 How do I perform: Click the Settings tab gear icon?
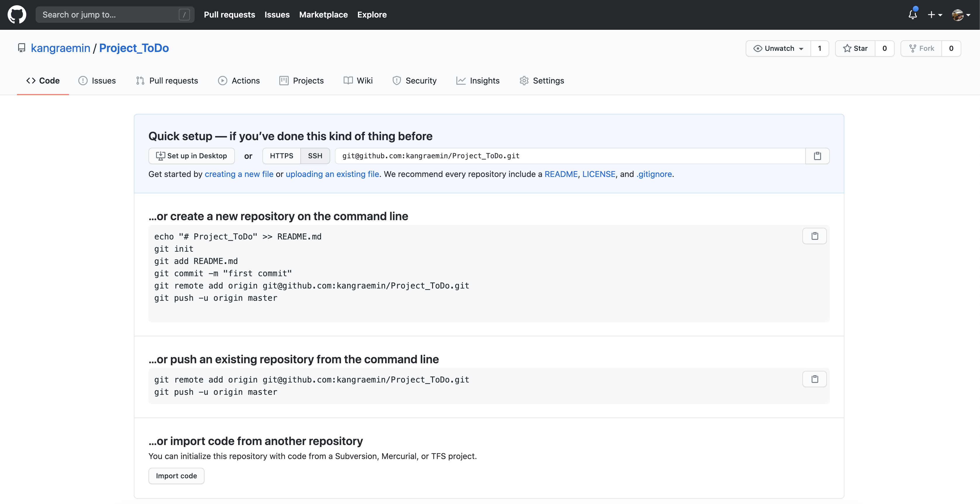524,81
